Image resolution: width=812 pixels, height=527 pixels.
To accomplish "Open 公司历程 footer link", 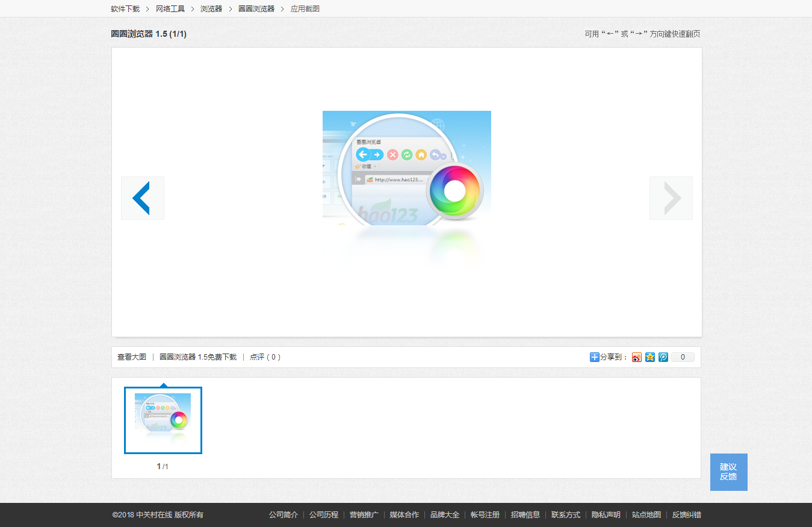I will tap(324, 515).
